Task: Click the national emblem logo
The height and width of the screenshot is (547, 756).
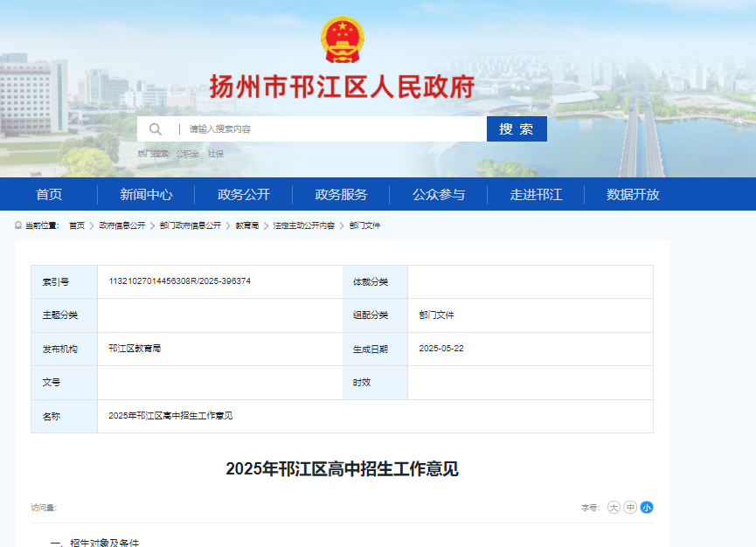Action: click(343, 39)
